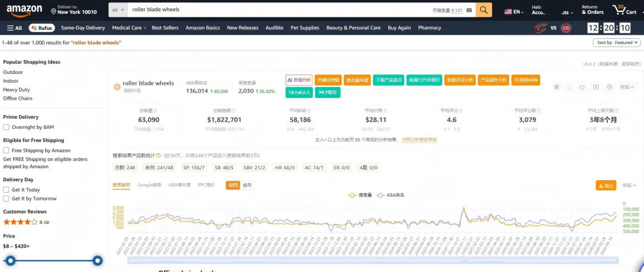Click the Pistons team logo
The width and height of the screenshot is (644, 272).
(x=566, y=28)
